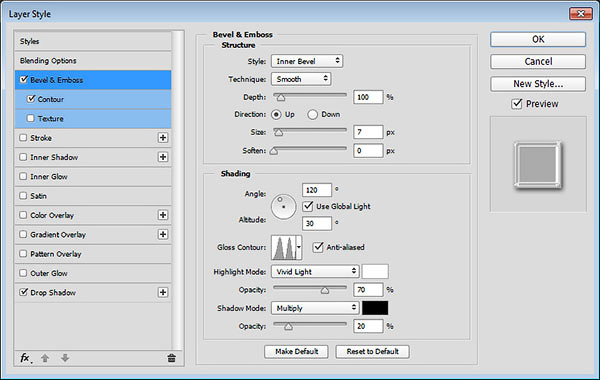The width and height of the screenshot is (600, 380).
Task: Open the Style dropdown showing Inner Bevel
Action: (x=307, y=61)
